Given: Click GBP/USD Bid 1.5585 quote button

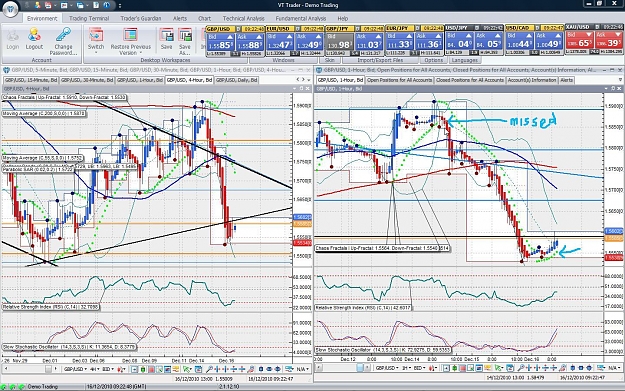Looking at the screenshot, I should 220,42.
